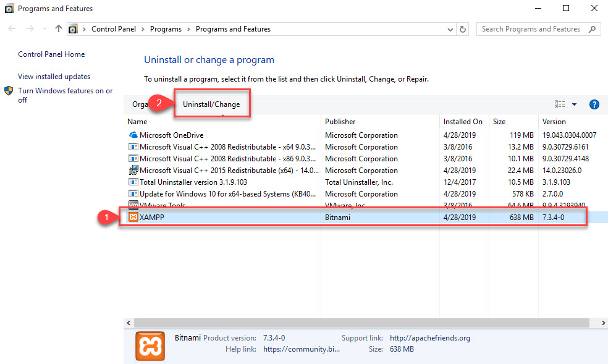
Task: Click the 638 MB size cell for XAMPP
Action: coord(521,218)
